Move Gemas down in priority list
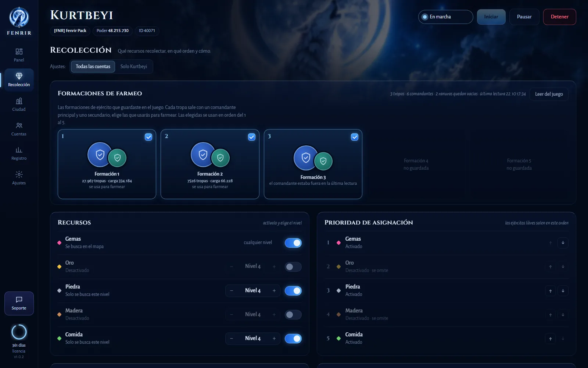Image resolution: width=588 pixels, height=368 pixels. click(563, 243)
